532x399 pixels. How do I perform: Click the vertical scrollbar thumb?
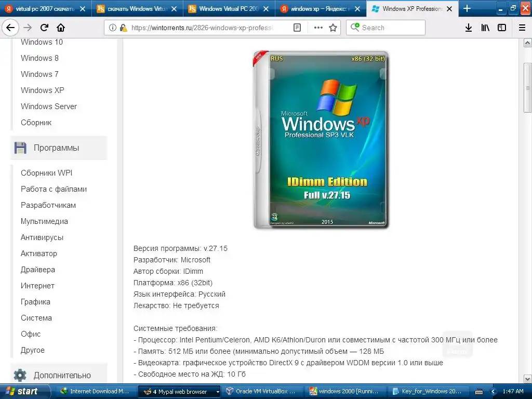(x=528, y=88)
